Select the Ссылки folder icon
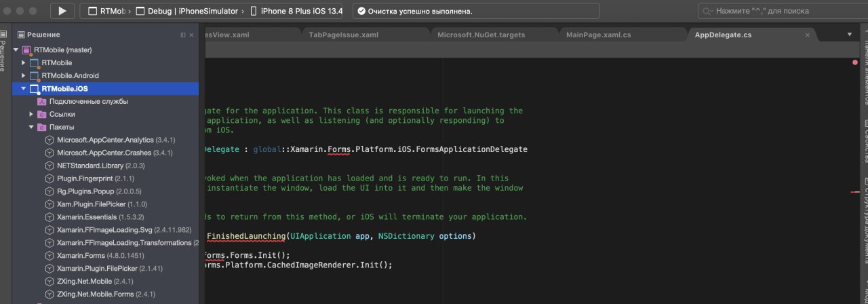 click(x=42, y=114)
